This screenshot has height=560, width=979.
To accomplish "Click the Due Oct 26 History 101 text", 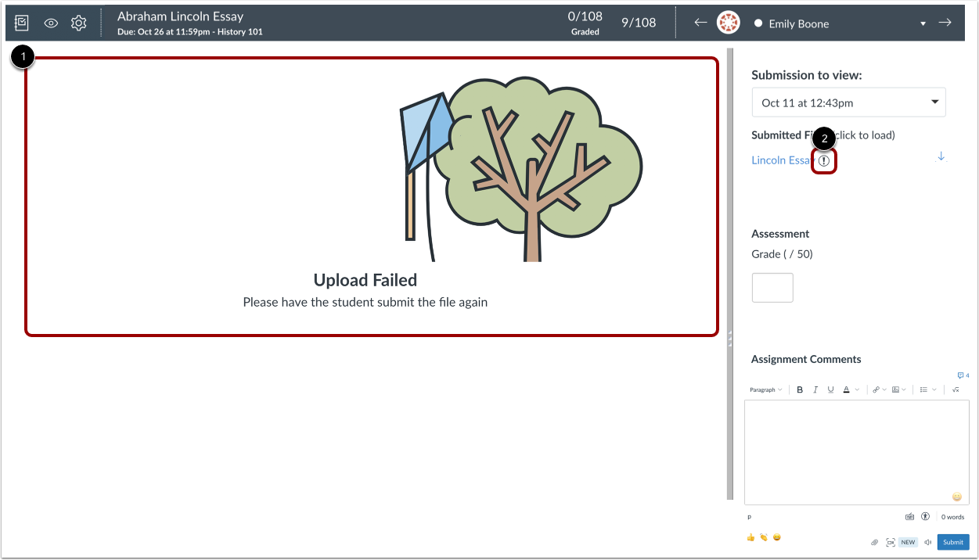I will tap(190, 32).
